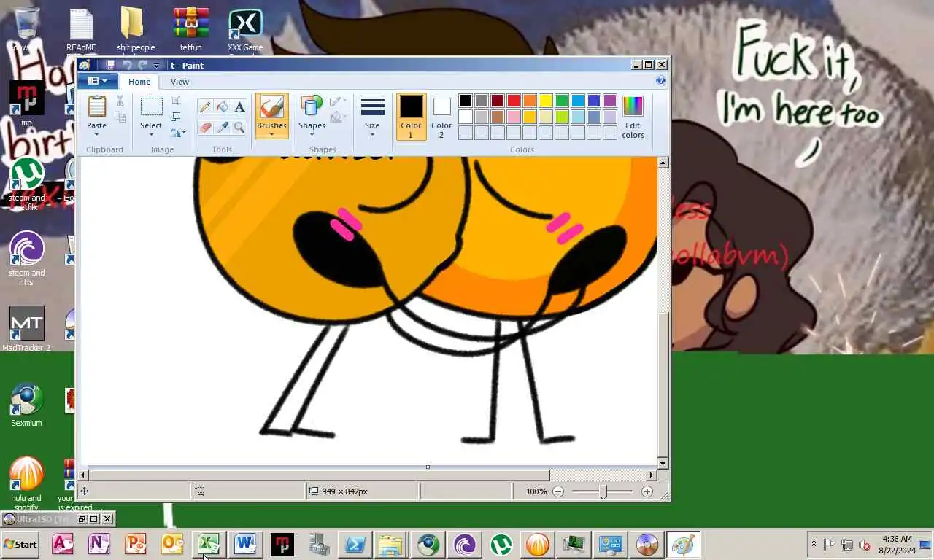The height and width of the screenshot is (560, 934).
Task: Pick the red color swatch
Action: tap(514, 101)
